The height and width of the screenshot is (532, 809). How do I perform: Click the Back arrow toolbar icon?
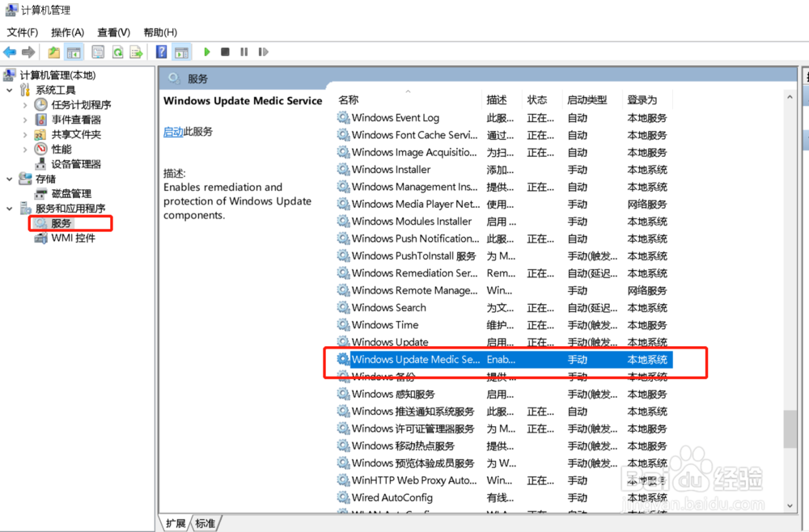point(10,52)
